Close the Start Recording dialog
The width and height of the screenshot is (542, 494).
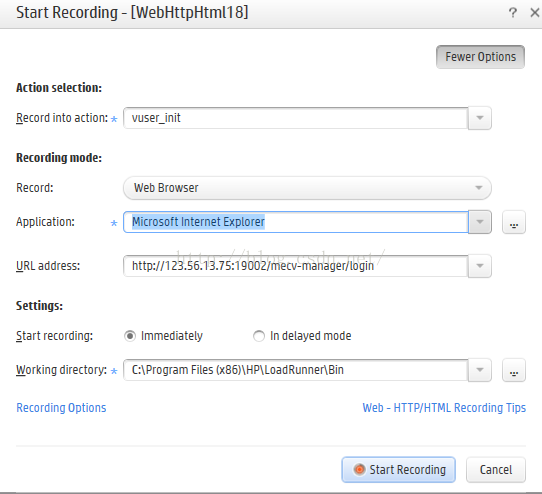coord(534,13)
